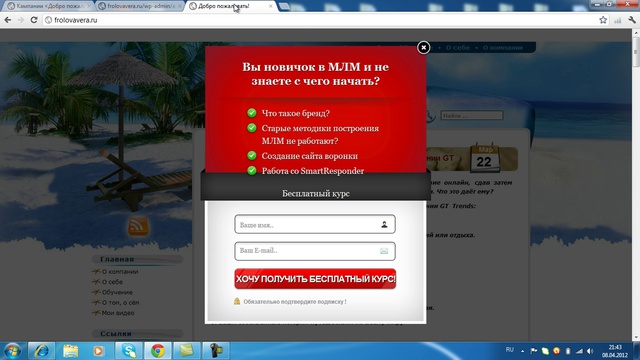Click the RU language indicator

tap(509, 350)
